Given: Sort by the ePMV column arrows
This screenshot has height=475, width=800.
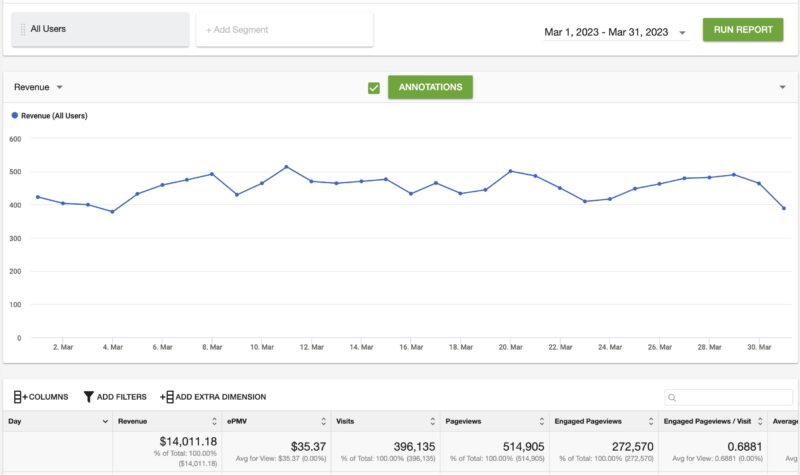Looking at the screenshot, I should [323, 422].
